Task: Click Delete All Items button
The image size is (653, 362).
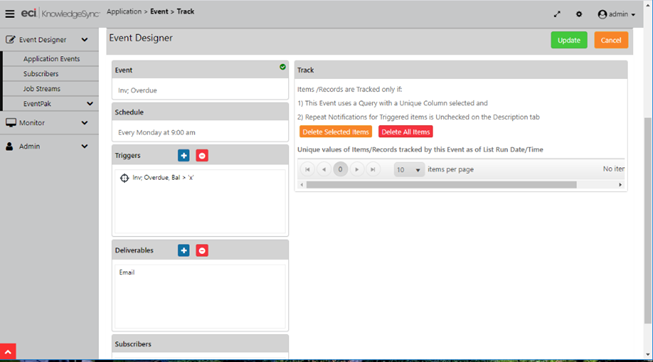Action: point(406,132)
